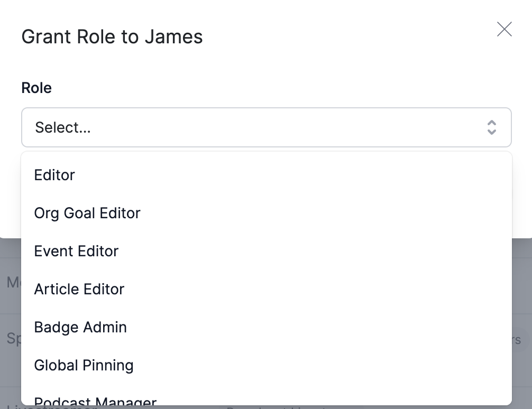Click the up-down chevron in Role select

pyautogui.click(x=492, y=127)
